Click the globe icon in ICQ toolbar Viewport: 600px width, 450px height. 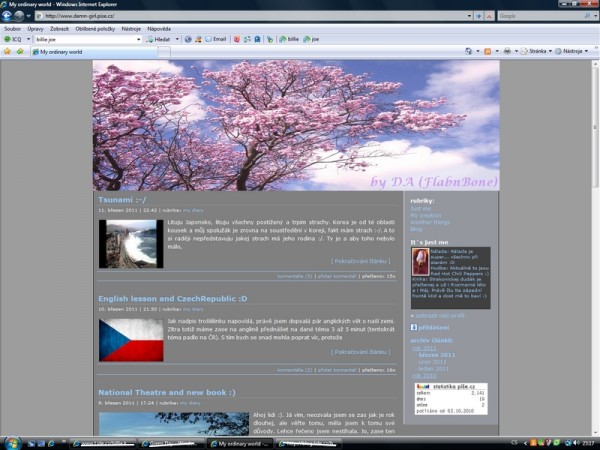pyautogui.click(x=188, y=39)
